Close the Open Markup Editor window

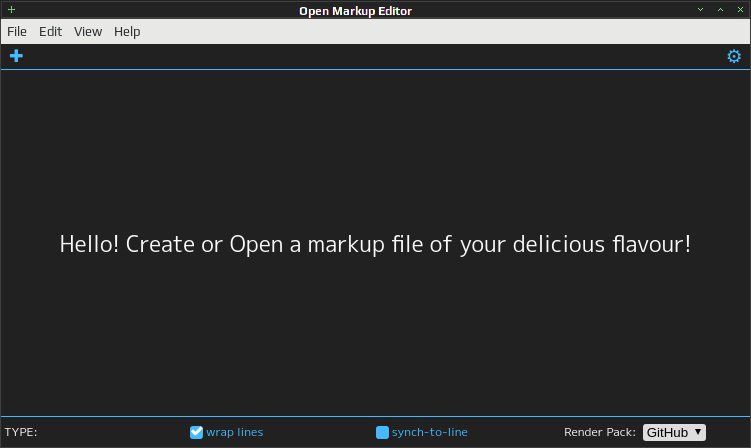pyautogui.click(x=740, y=10)
